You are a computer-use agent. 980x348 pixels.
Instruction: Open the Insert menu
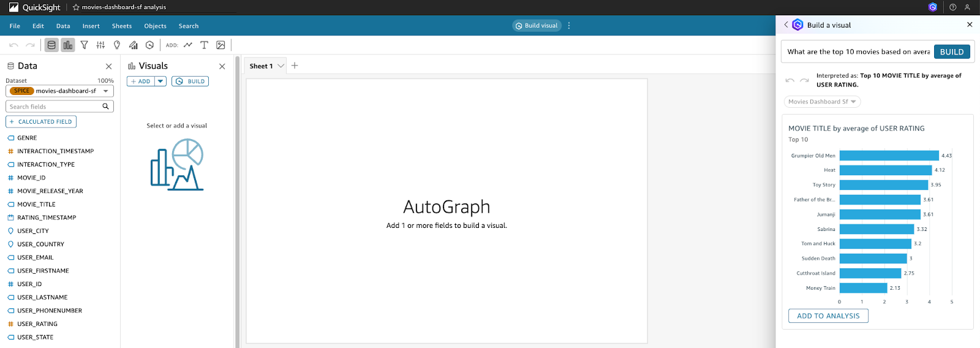[91, 26]
